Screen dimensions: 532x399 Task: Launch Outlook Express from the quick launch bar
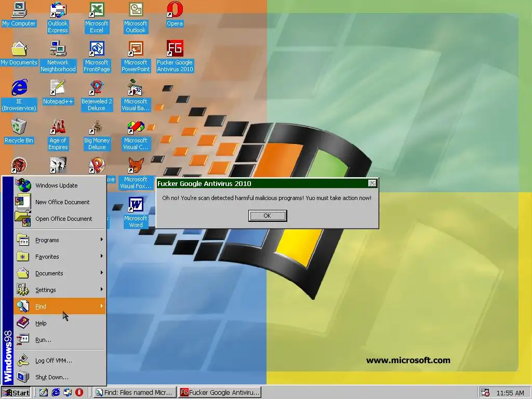(68, 393)
